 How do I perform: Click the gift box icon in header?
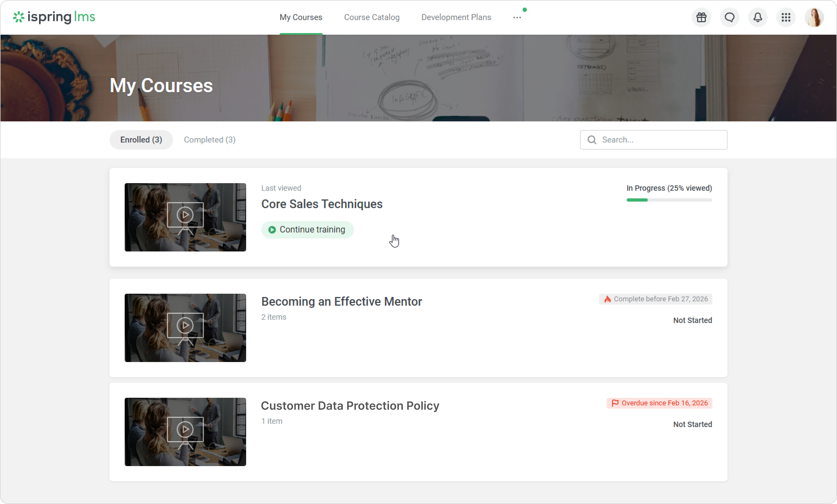(x=701, y=17)
